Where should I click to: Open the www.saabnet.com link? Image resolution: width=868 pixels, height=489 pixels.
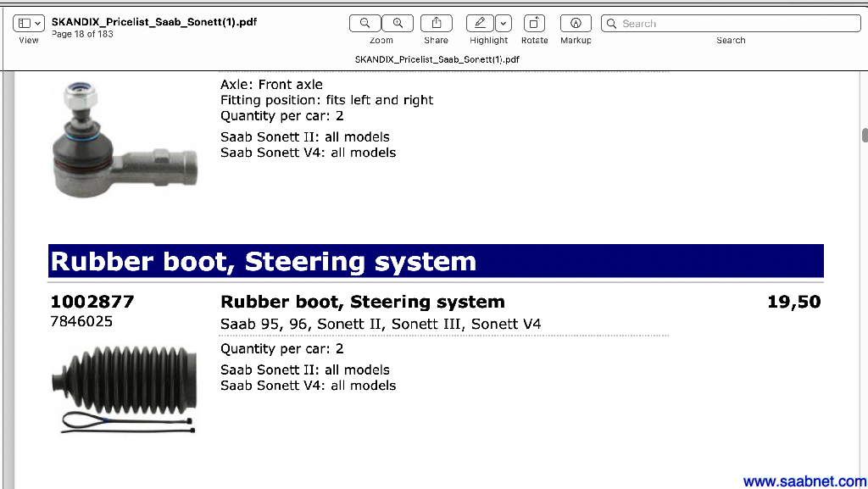click(805, 481)
